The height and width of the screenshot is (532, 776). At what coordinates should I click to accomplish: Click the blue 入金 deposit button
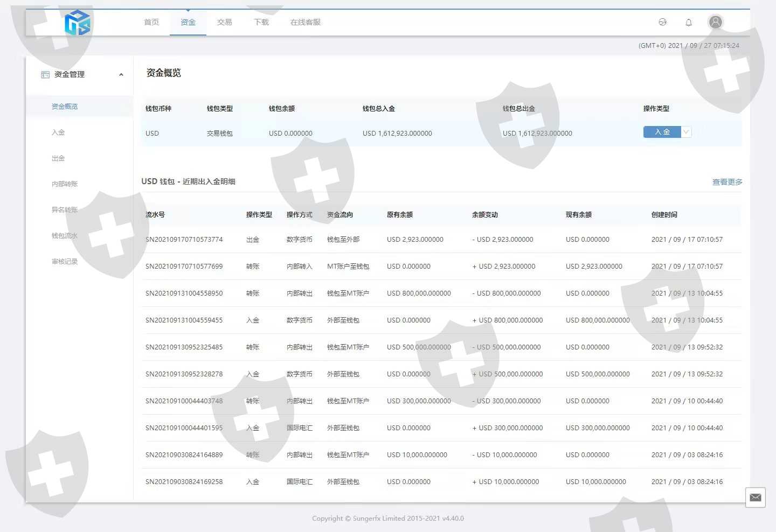(662, 132)
